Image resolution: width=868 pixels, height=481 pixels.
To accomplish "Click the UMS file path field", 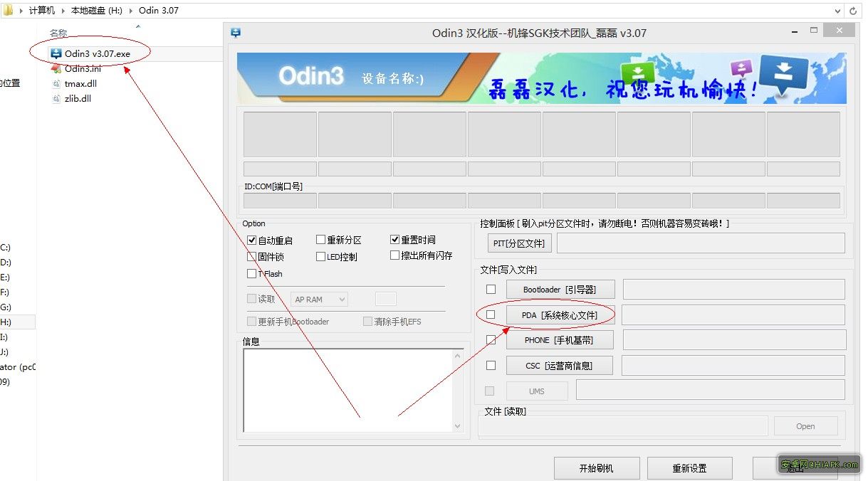I will point(711,390).
